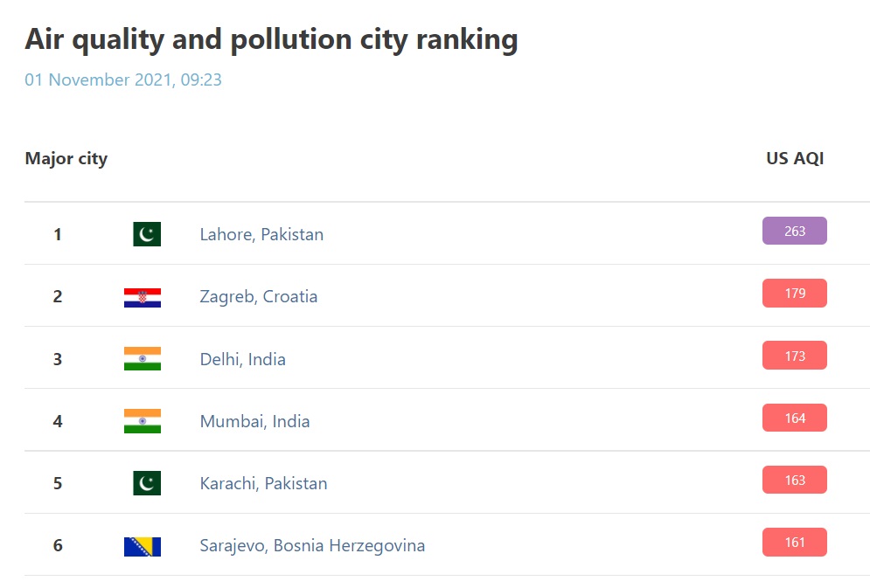
Task: Open the Mumbai, India city page
Action: [x=254, y=421]
